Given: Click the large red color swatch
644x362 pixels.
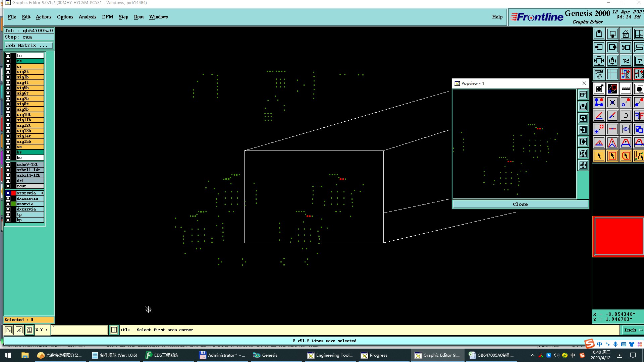Looking at the screenshot, I should point(618,236).
